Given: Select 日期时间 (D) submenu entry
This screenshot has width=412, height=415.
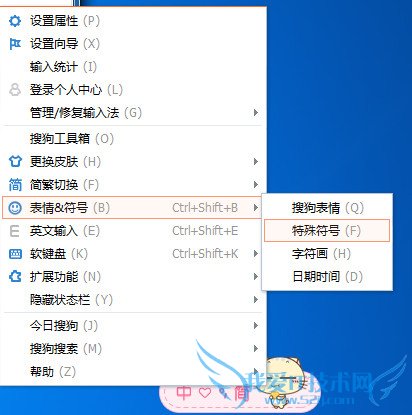Looking at the screenshot, I should tap(327, 277).
